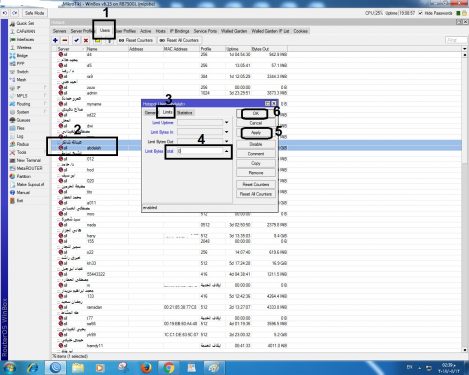Open the IP Bindings tab
The width and height of the screenshot is (469, 375).
(x=180, y=31)
